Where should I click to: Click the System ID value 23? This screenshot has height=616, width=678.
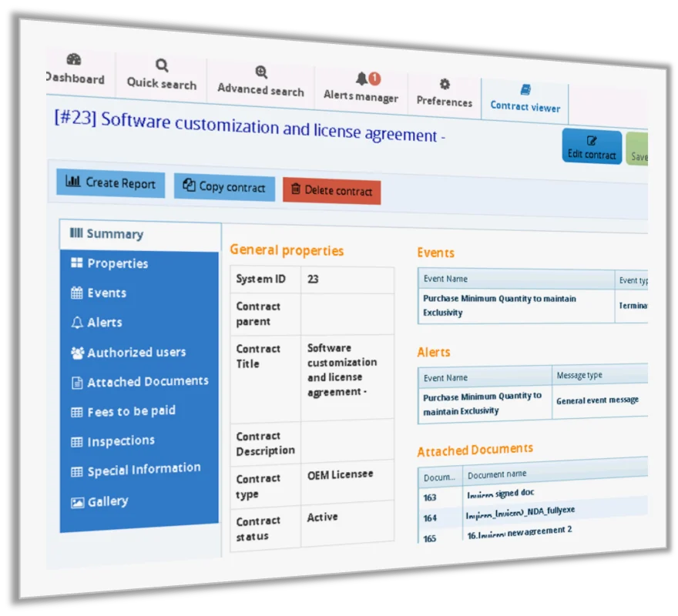coord(313,280)
